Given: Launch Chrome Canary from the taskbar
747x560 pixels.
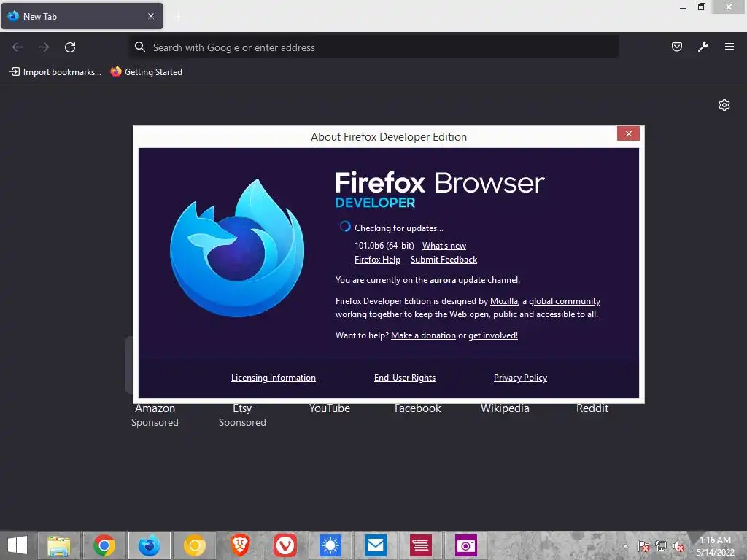Looking at the screenshot, I should click(x=194, y=545).
